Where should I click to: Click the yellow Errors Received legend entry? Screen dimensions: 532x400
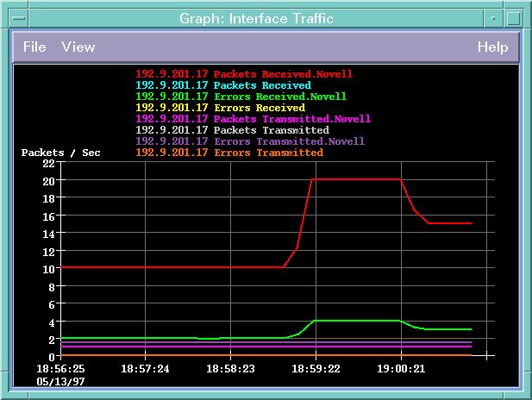coord(220,108)
